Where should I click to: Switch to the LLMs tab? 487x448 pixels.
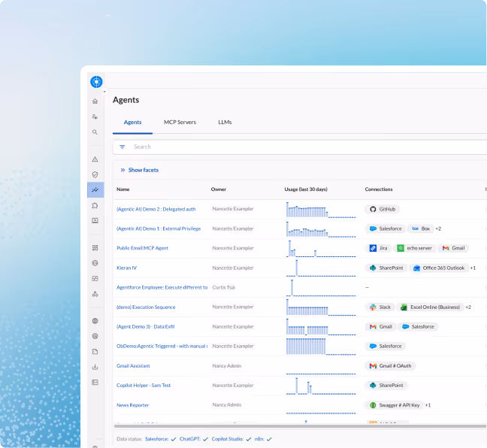coord(225,122)
